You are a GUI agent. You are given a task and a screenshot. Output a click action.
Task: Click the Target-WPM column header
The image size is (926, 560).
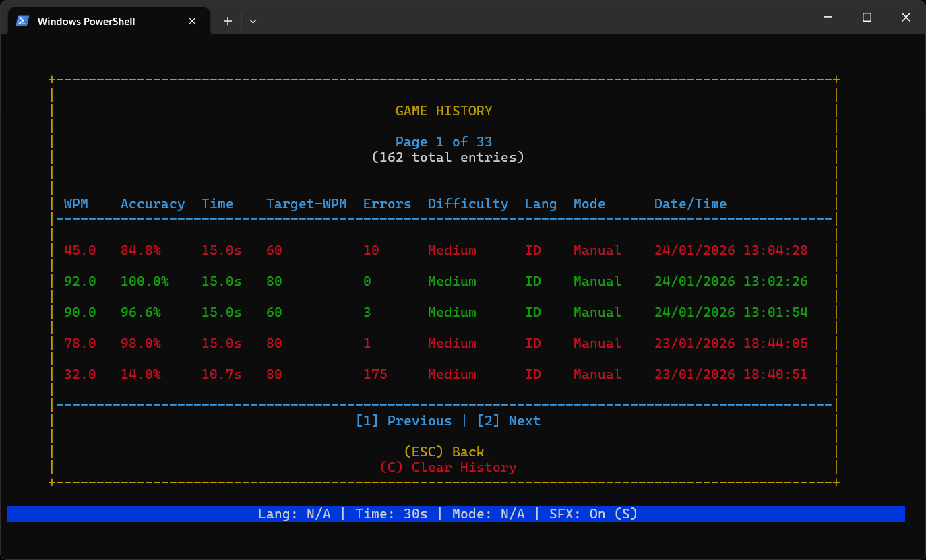307,204
